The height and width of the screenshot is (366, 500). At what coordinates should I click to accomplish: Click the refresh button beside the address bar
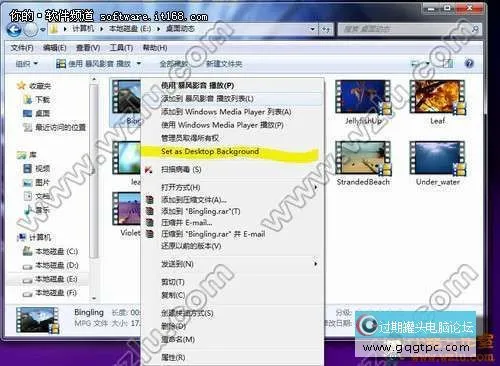(x=326, y=29)
